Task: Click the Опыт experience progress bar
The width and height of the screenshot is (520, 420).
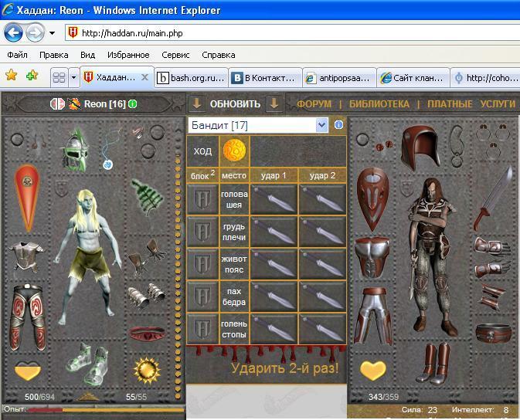Action: click(x=106, y=410)
